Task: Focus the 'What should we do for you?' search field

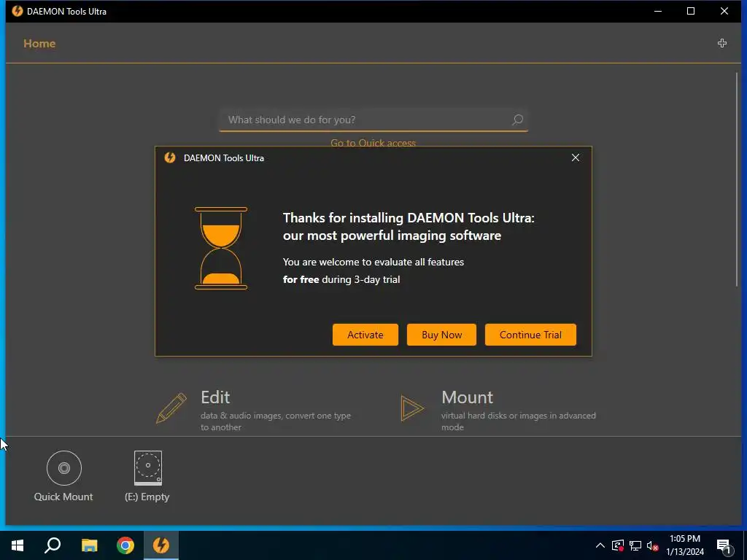Action: pos(373,120)
